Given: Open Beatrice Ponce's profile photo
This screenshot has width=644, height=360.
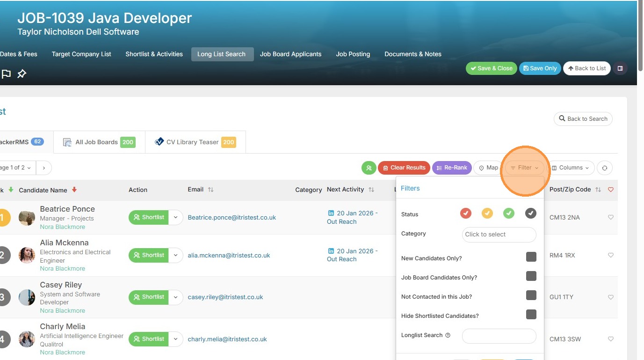Looking at the screenshot, I should coord(27,218).
